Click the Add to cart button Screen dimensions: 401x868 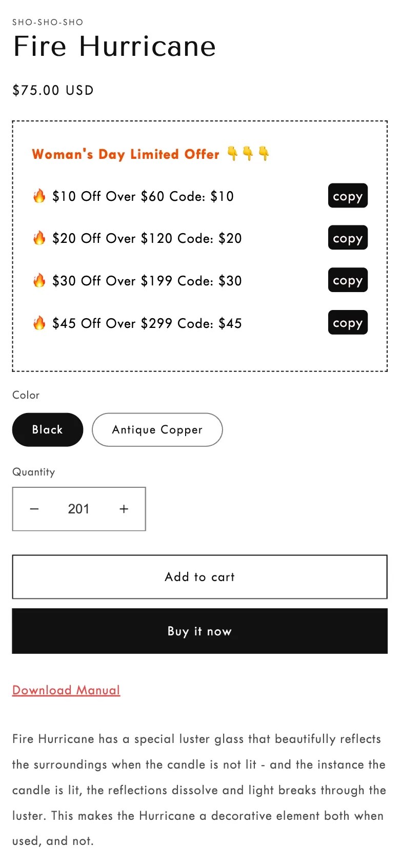(x=199, y=577)
